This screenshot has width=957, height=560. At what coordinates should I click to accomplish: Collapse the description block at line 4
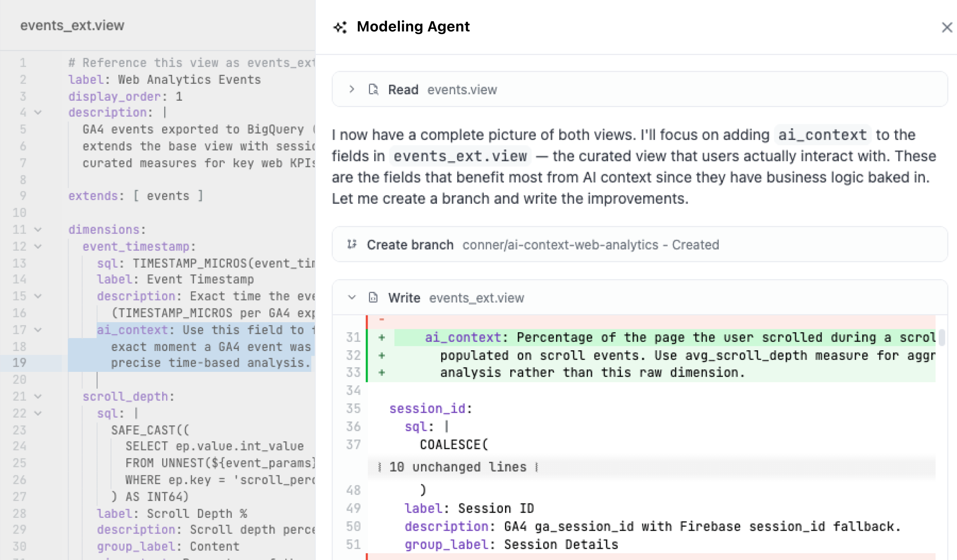click(x=37, y=113)
